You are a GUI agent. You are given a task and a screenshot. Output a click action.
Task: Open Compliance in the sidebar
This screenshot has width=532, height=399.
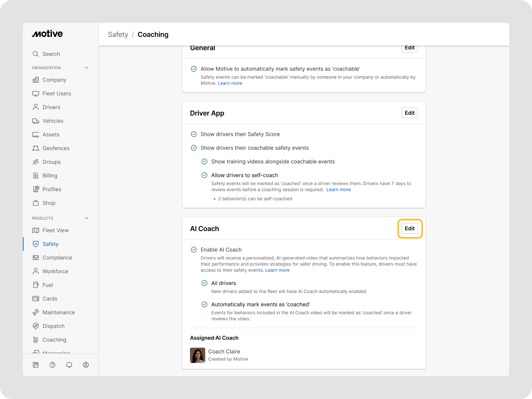57,258
